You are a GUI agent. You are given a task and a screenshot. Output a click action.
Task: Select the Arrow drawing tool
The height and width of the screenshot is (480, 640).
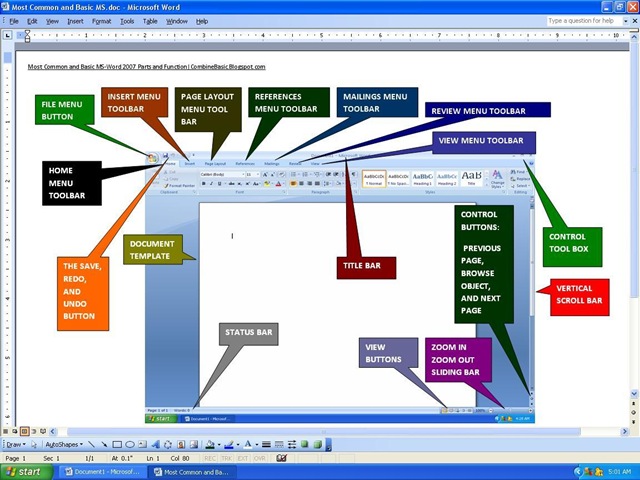pos(104,444)
